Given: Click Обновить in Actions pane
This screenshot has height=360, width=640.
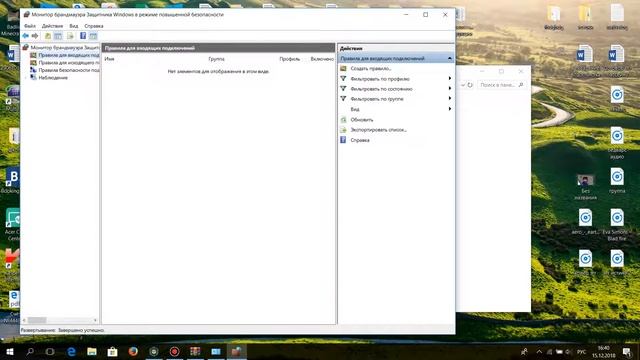Looking at the screenshot, I should click(x=362, y=120).
